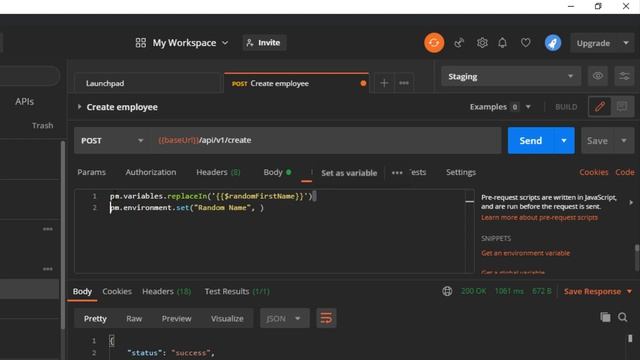The image size is (640, 360).
Task: Open the request Settings tab
Action: pyautogui.click(x=461, y=172)
